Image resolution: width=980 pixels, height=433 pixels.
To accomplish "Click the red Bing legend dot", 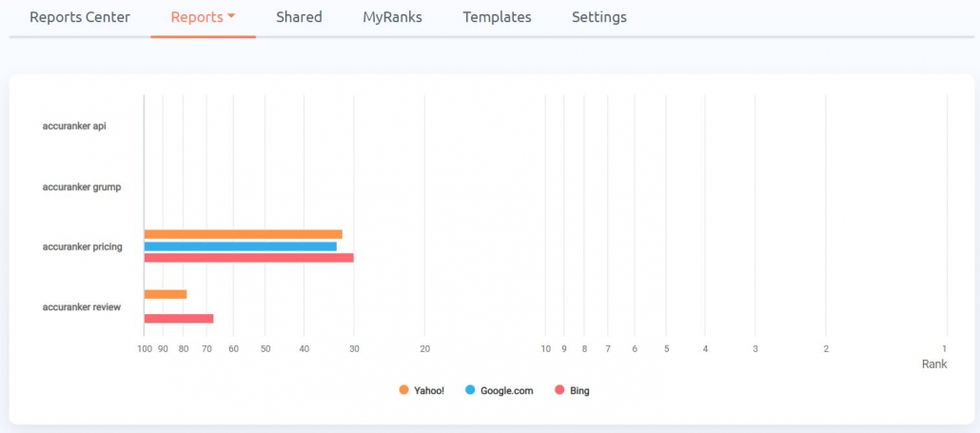I will pyautogui.click(x=560, y=390).
